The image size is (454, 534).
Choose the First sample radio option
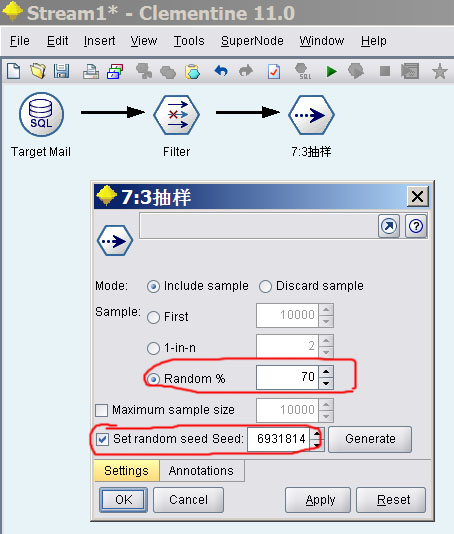tap(153, 317)
